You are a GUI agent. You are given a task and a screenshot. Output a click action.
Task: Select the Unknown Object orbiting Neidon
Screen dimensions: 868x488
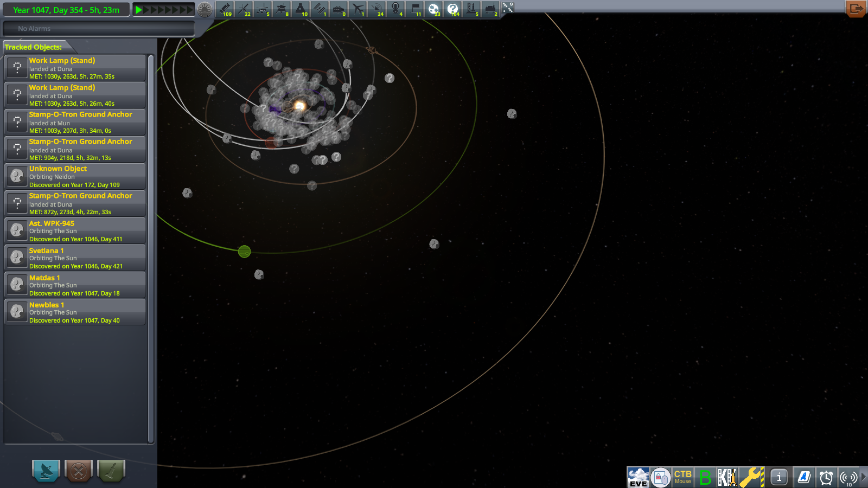point(75,176)
